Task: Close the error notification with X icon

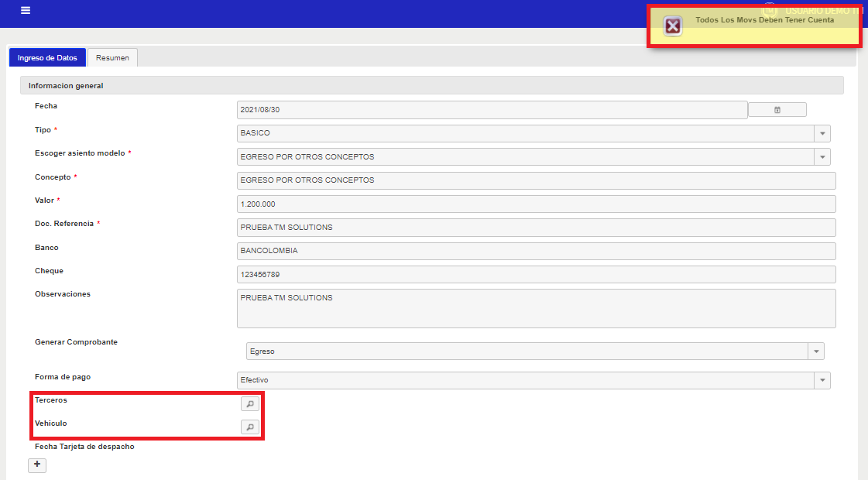Action: 673,27
